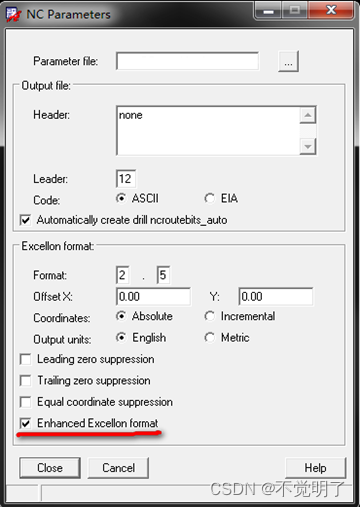Image resolution: width=360 pixels, height=507 pixels.
Task: Open the Help button
Action: coord(316,468)
